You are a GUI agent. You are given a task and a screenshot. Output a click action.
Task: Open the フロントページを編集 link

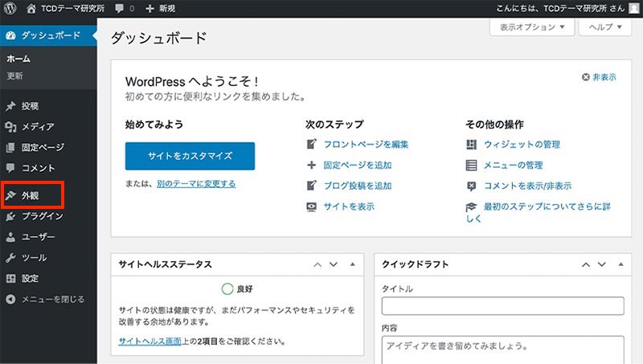click(x=366, y=145)
